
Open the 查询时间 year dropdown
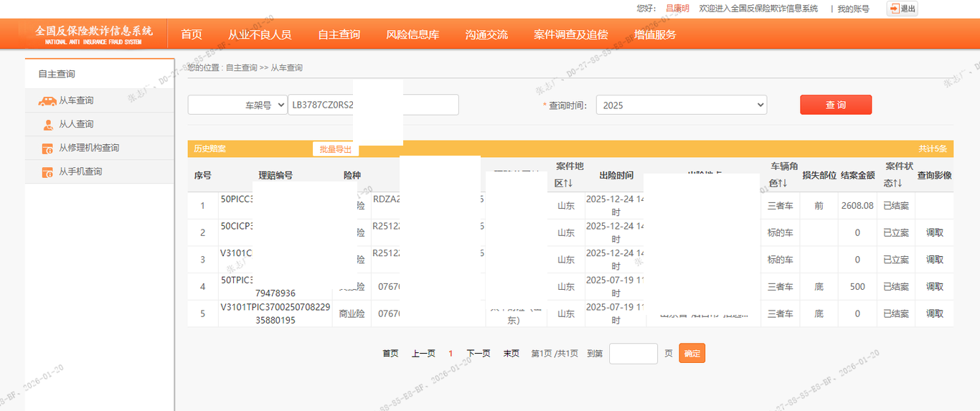coord(681,105)
